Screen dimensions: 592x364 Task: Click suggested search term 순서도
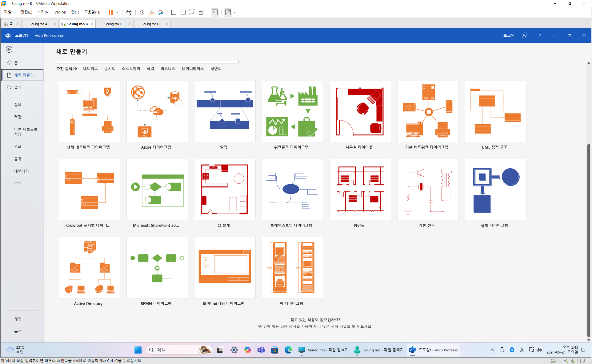[x=110, y=69]
